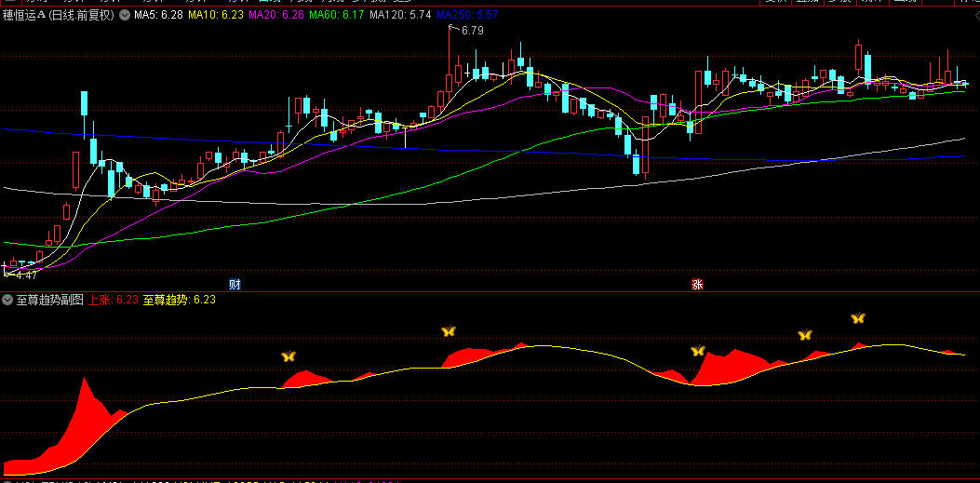This screenshot has height=483, width=980.
Task: Click the MA5: 6.28 moving average label
Action: point(157,15)
